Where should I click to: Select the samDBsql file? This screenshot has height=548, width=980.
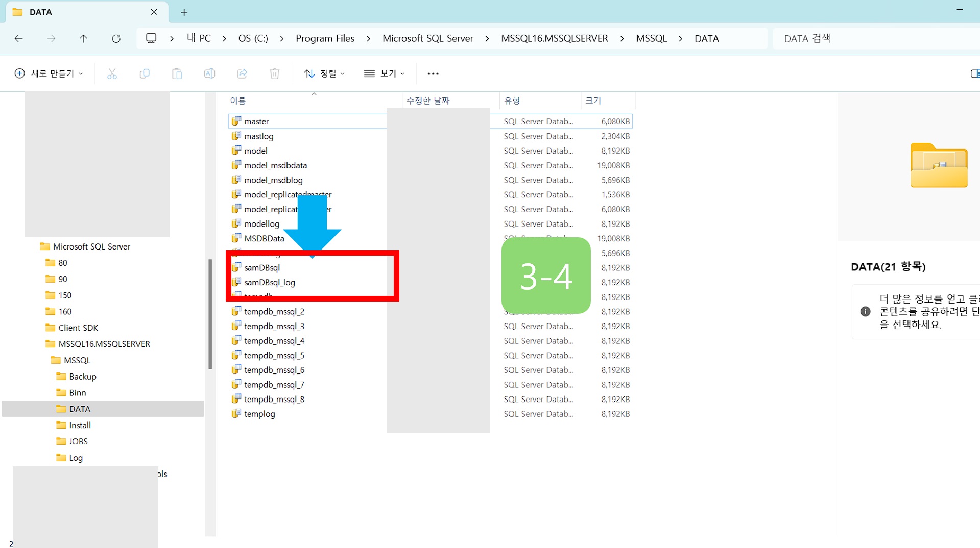pos(262,267)
